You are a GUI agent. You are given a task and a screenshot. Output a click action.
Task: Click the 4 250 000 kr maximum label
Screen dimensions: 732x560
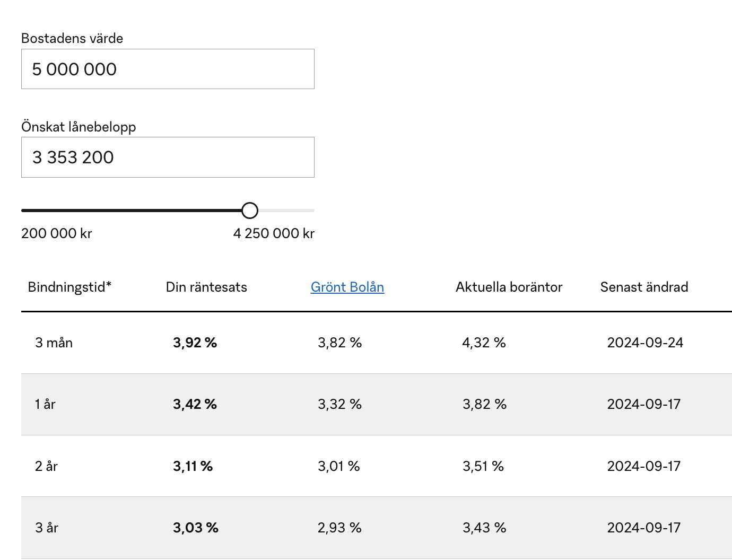(274, 233)
